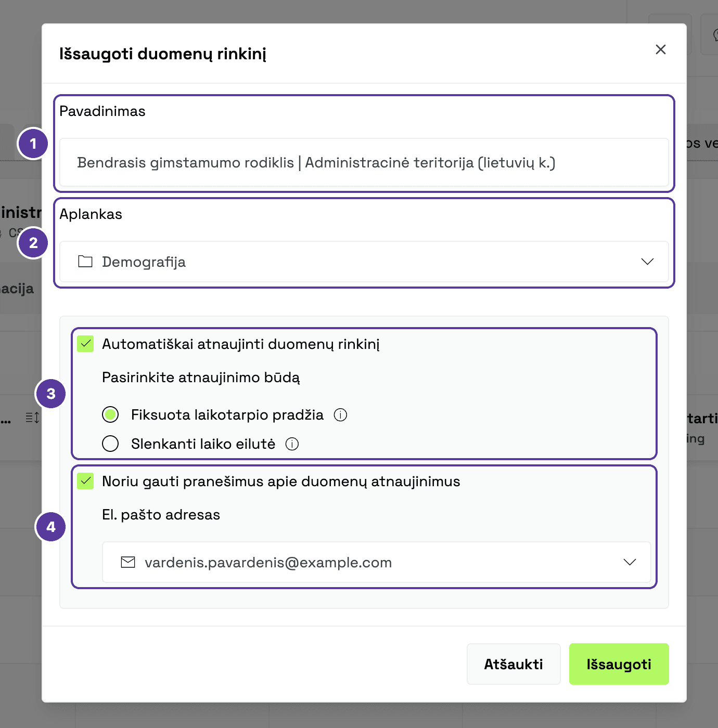This screenshot has height=728, width=718.
Task: Toggle Automatiškai atnaujinti duomenų rinkinį checkbox
Action: (85, 344)
